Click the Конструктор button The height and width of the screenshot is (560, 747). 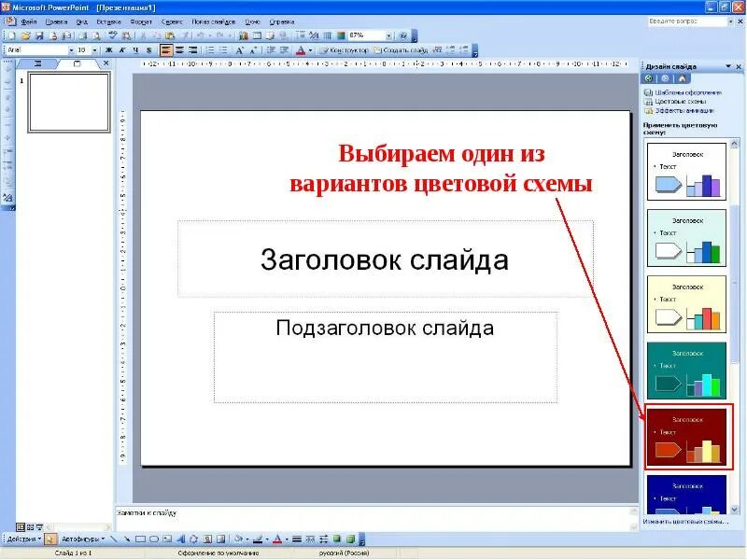344,50
